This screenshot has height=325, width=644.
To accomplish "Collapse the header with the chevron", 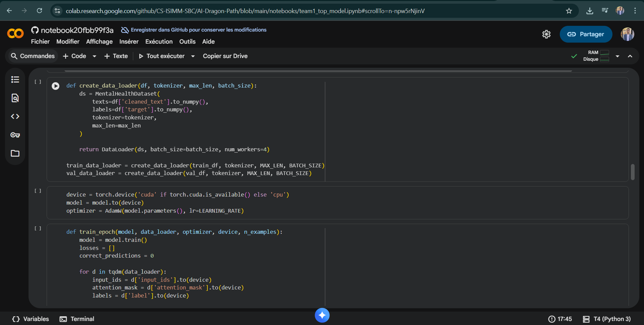I will point(630,56).
